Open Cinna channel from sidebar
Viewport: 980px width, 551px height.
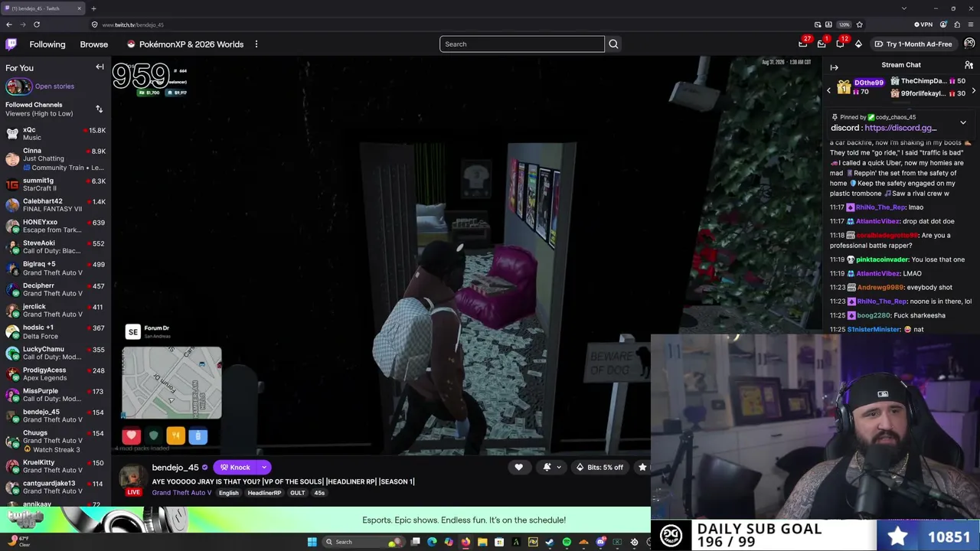click(55, 159)
